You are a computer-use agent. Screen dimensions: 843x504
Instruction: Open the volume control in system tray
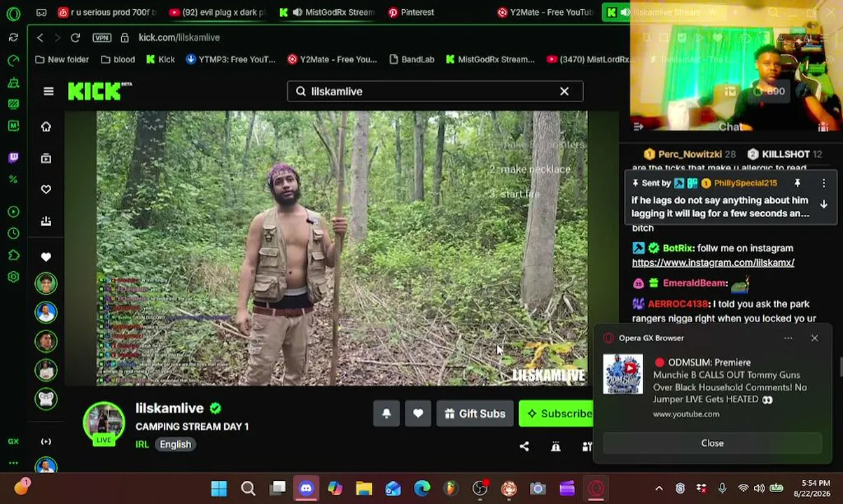coord(759,489)
